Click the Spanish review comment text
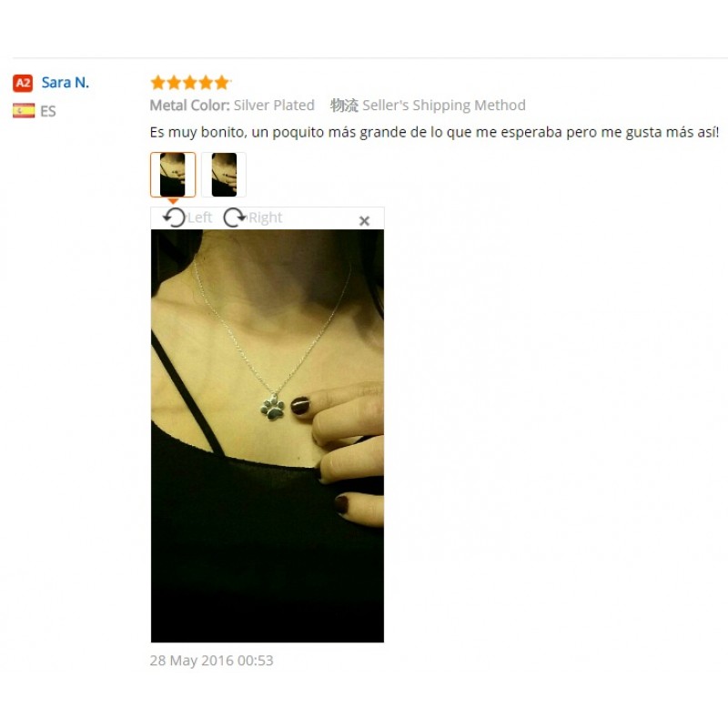This screenshot has height=728, width=728. [434, 132]
